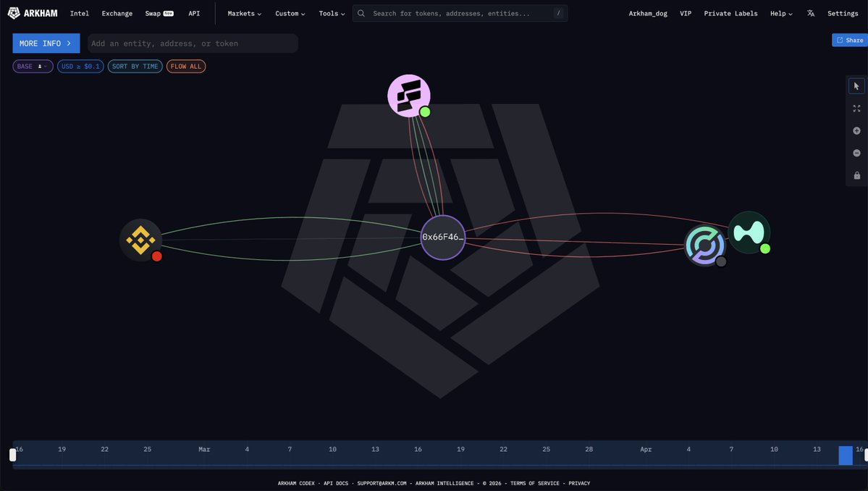Toggle the graph lock icon
Image resolution: width=868 pixels, height=491 pixels.
click(856, 175)
